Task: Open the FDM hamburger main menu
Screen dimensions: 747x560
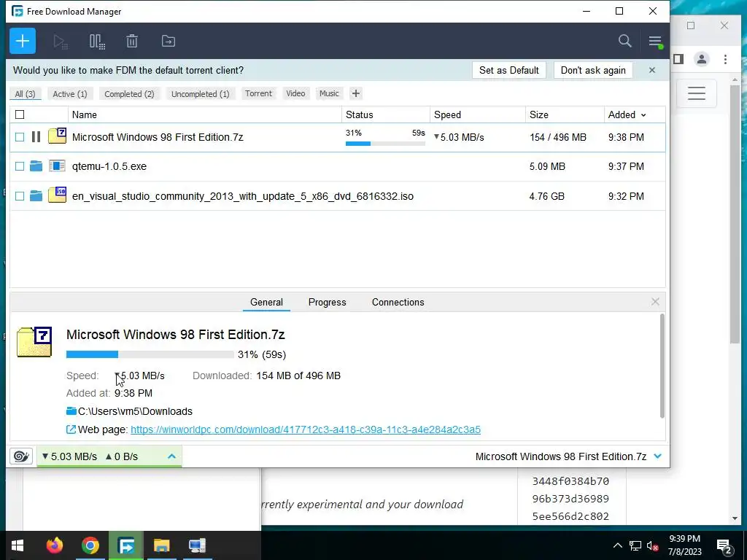Action: pyautogui.click(x=655, y=42)
